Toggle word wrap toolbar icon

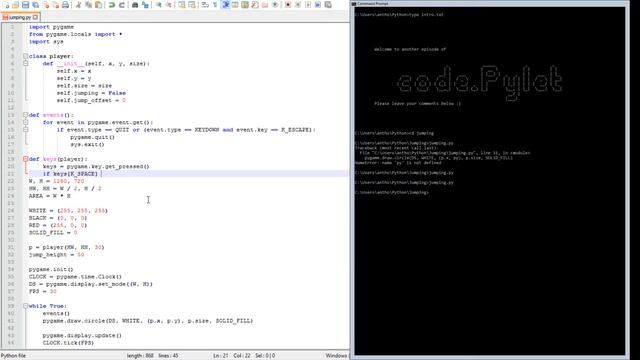pyautogui.click(x=204, y=5)
